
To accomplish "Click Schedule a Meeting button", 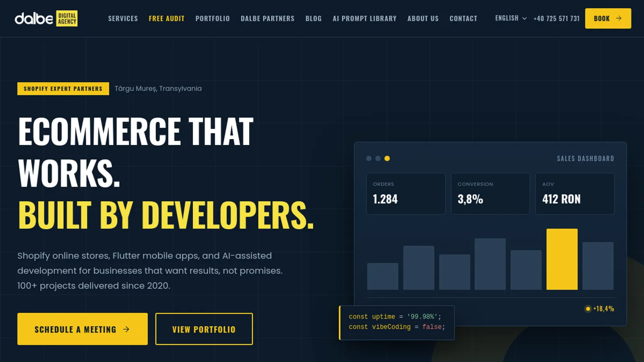I will coord(83,329).
